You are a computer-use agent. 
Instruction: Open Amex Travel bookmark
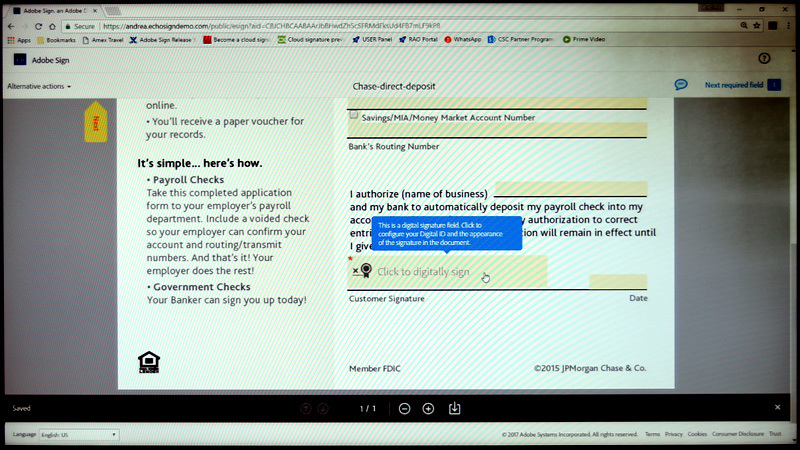pyautogui.click(x=103, y=40)
